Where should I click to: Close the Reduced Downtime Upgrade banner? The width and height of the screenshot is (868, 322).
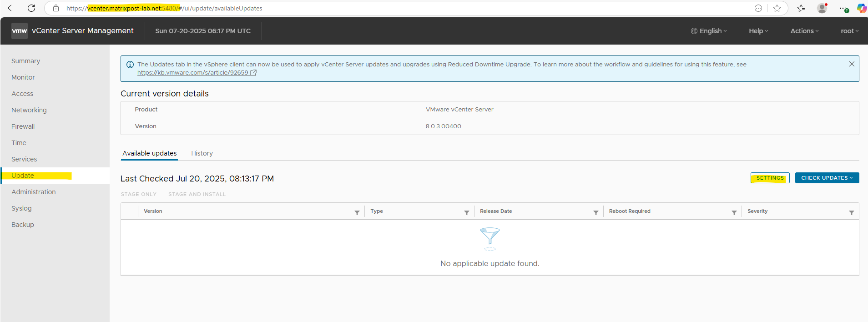(852, 64)
